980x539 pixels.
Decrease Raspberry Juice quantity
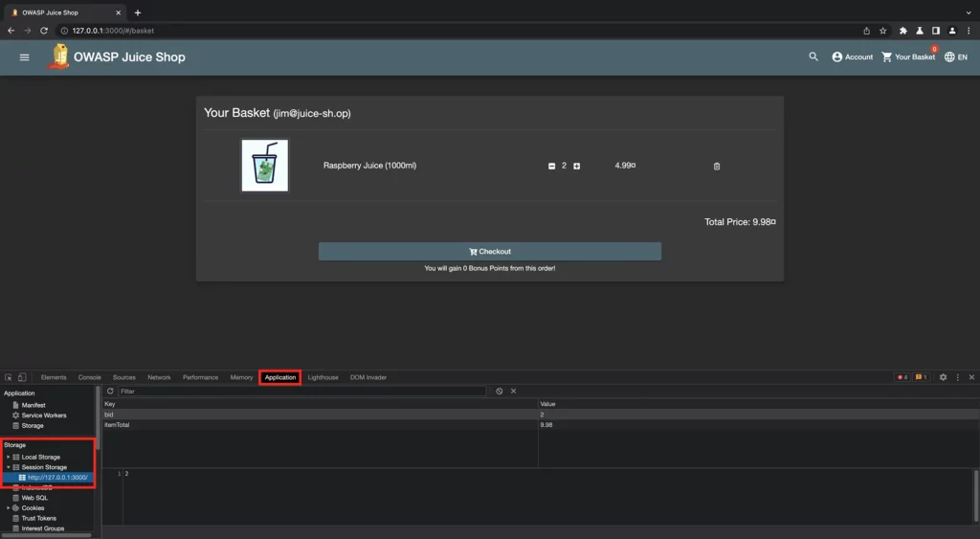[551, 167]
